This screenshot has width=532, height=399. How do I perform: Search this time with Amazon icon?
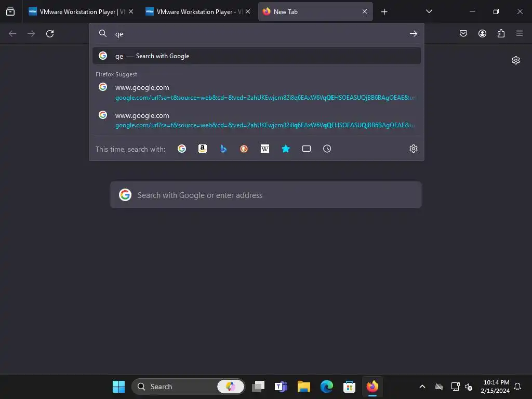pyautogui.click(x=203, y=149)
